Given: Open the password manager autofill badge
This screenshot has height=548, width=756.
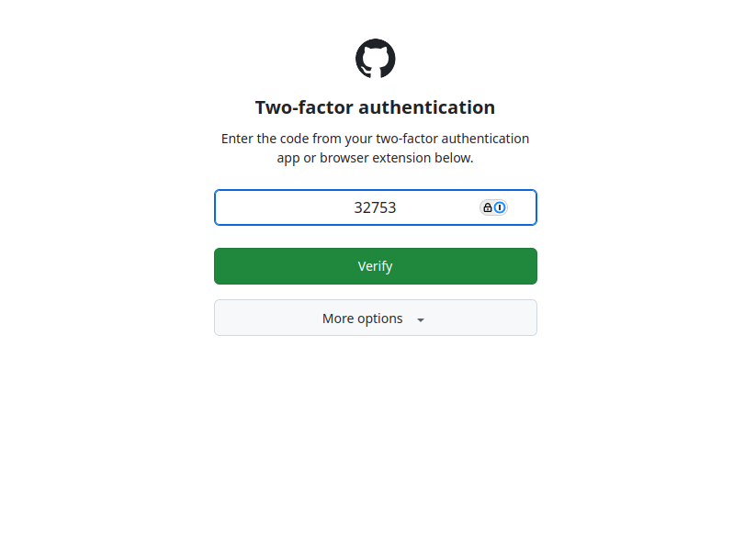Looking at the screenshot, I should (493, 207).
